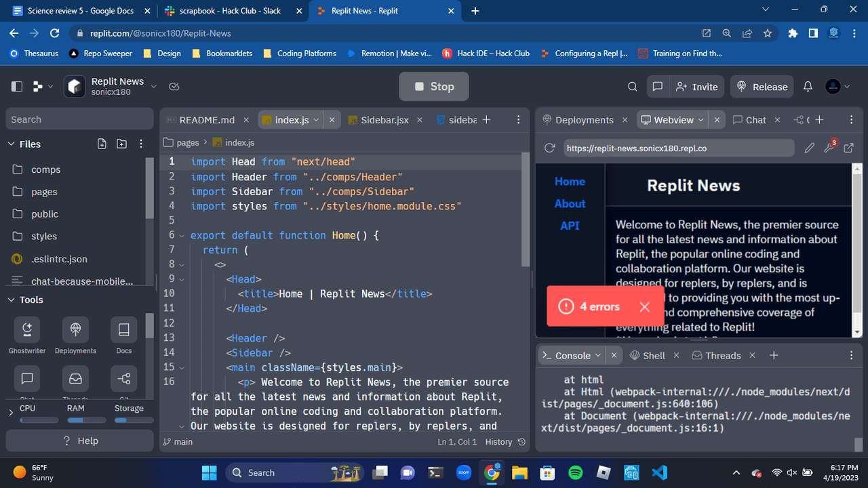This screenshot has height=488, width=868.
Task: Collapse the Tools section
Action: (x=11, y=300)
